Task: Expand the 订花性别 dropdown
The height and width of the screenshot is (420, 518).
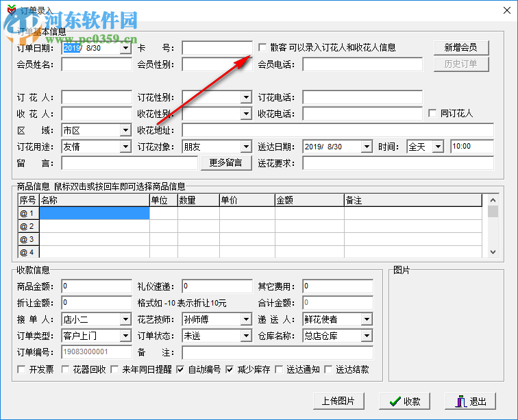Action: [246, 97]
